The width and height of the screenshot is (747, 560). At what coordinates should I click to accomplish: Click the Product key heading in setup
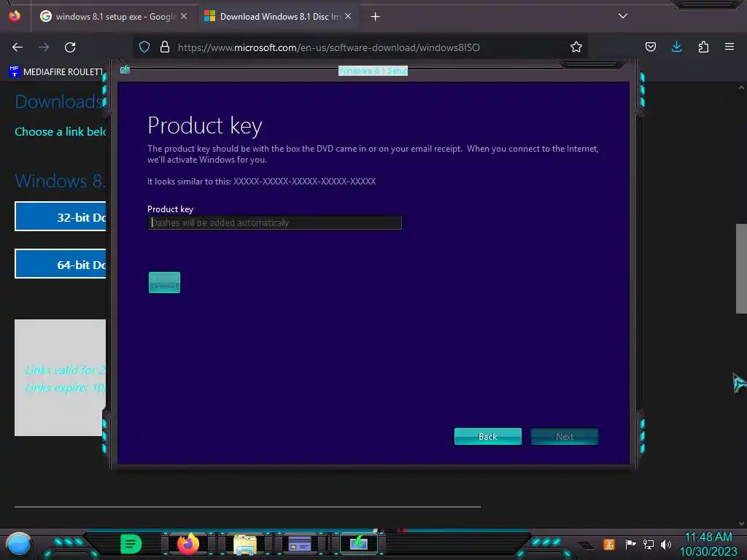click(x=205, y=127)
